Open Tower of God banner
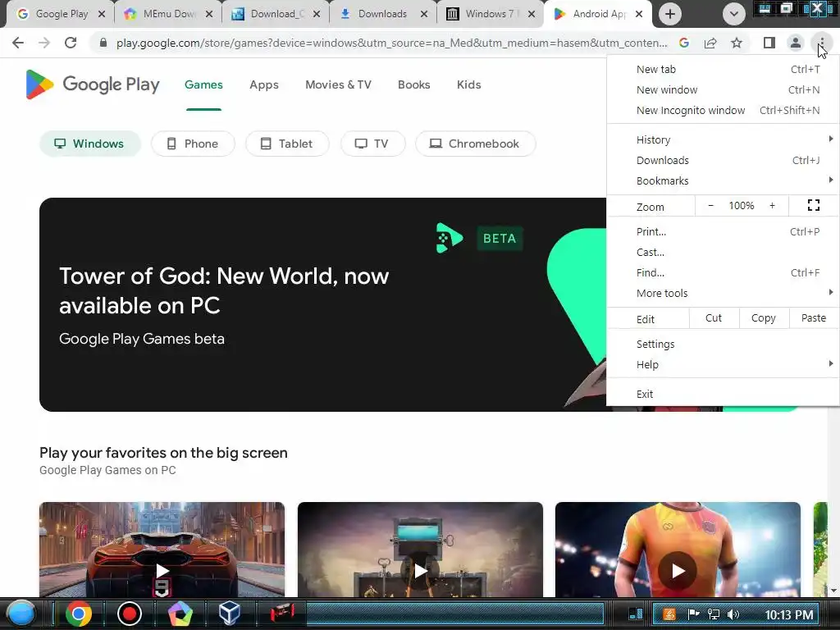Screen dimensions: 840x630 pyautogui.click(x=322, y=304)
